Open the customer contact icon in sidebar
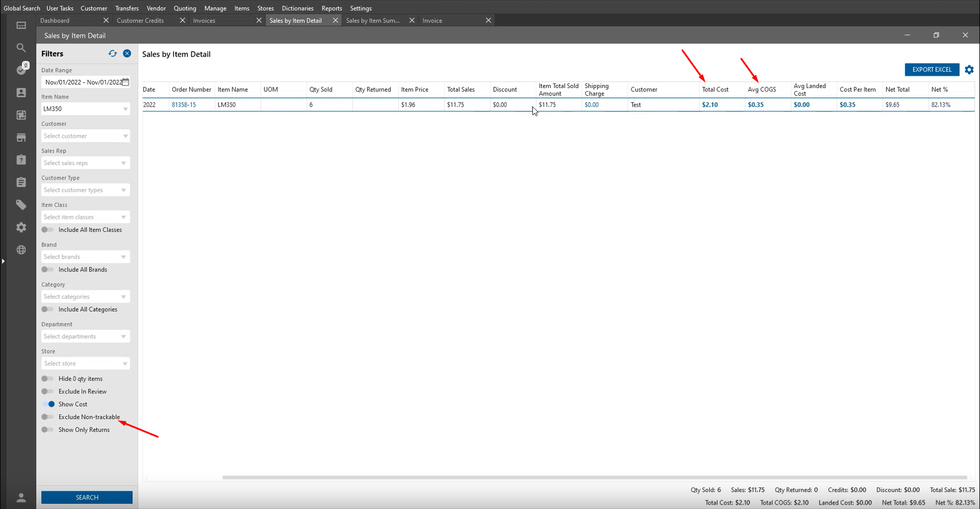The width and height of the screenshot is (980, 509). click(x=21, y=92)
